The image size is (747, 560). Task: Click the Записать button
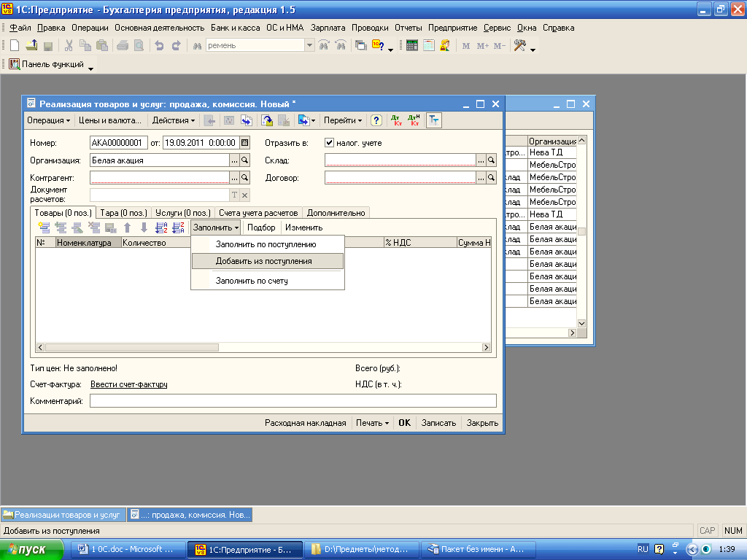[438, 423]
